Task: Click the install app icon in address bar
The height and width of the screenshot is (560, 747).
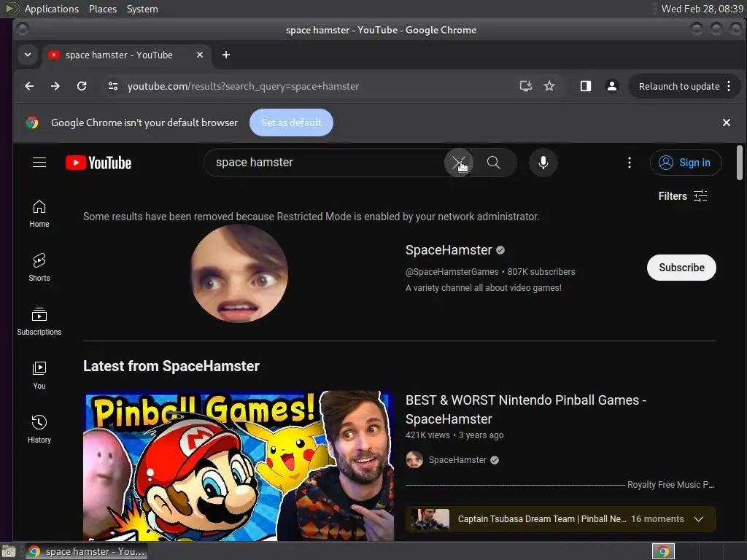Action: 525,86
